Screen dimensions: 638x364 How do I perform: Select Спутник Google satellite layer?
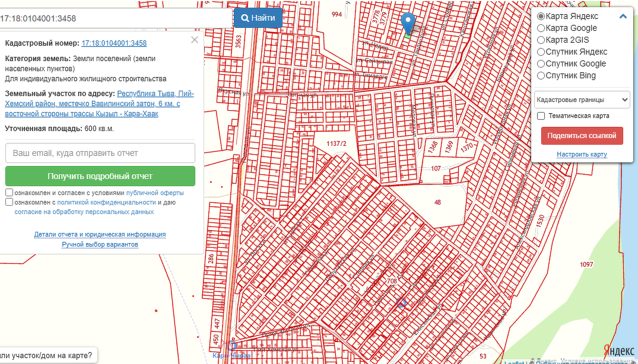tap(541, 64)
